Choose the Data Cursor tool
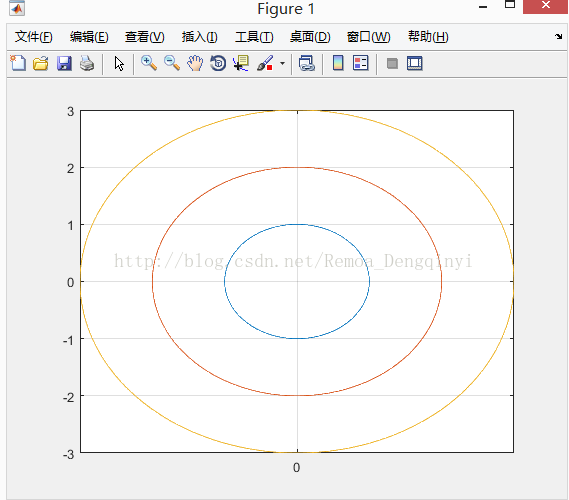The image size is (569, 500). 241,63
